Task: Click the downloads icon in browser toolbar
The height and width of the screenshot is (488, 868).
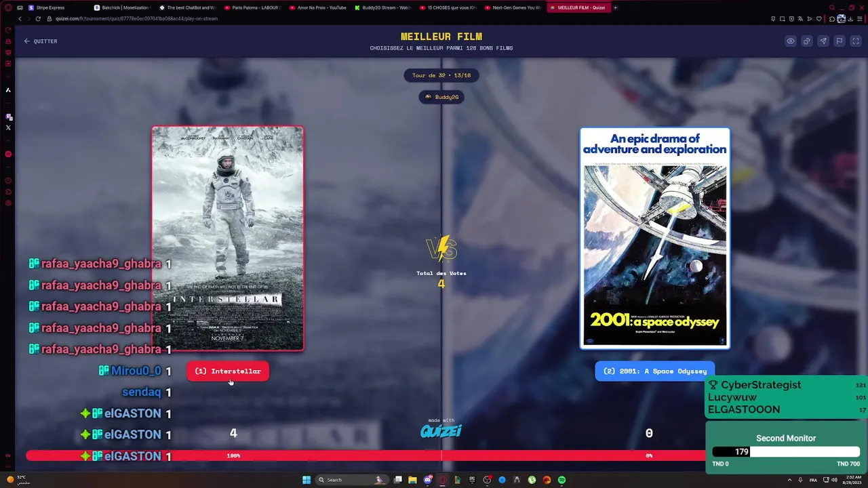Action: [x=850, y=19]
